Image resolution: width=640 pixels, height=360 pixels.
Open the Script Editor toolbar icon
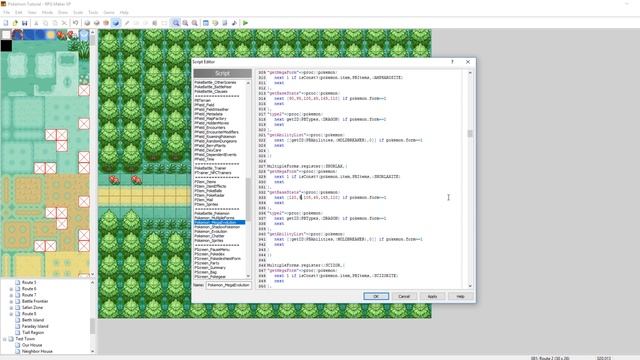point(224,23)
